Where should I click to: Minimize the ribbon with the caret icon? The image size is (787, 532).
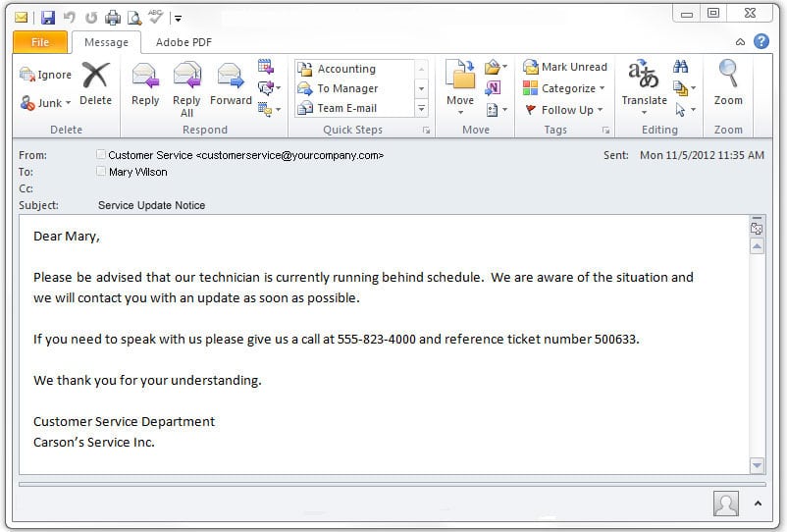[740, 41]
